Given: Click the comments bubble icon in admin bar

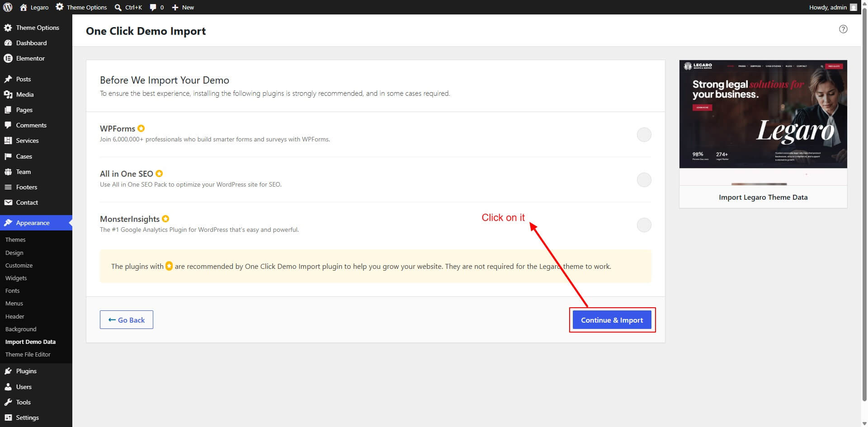Looking at the screenshot, I should (153, 7).
